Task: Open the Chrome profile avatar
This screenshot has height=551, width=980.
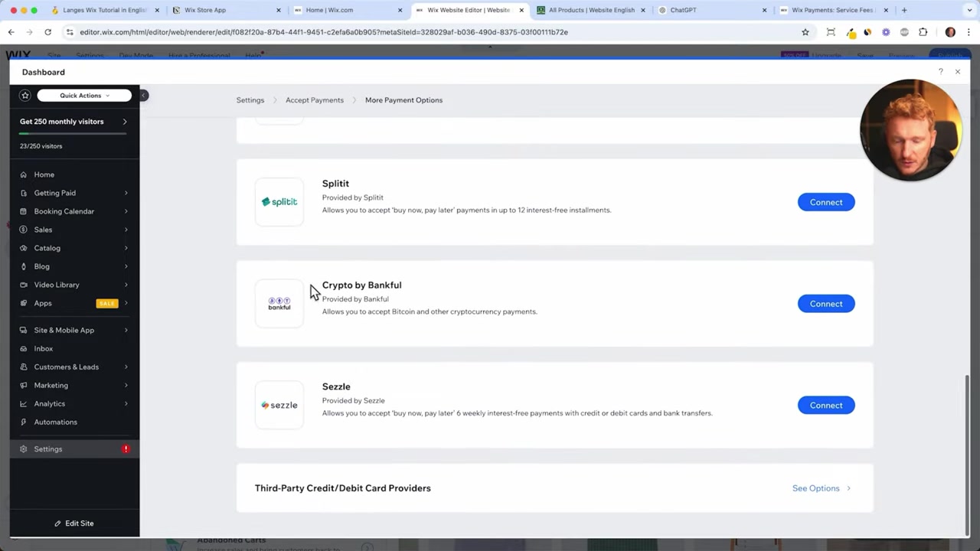Action: click(950, 32)
